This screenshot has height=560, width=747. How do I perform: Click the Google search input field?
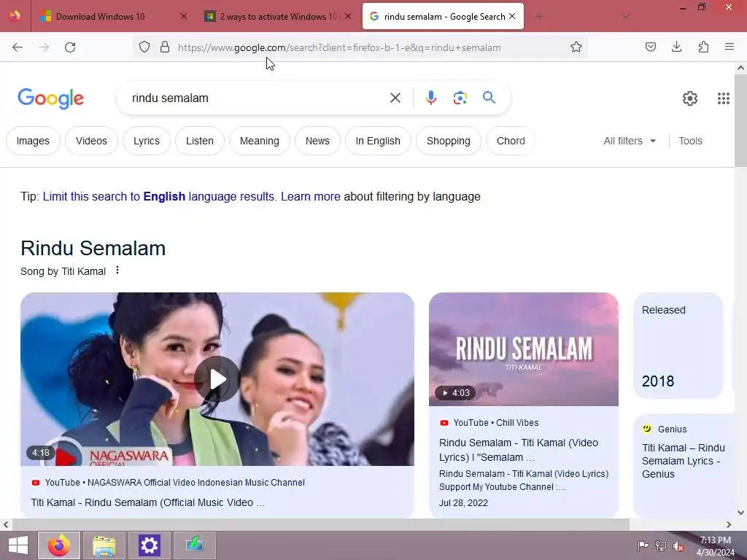(258, 98)
